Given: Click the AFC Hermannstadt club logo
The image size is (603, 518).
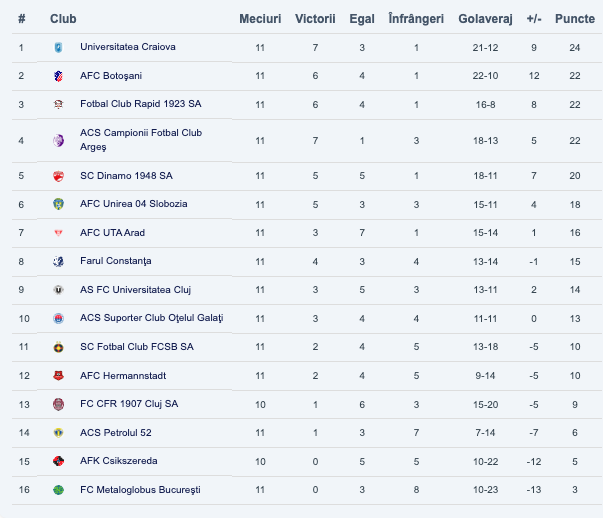Looking at the screenshot, I should 58,376.
